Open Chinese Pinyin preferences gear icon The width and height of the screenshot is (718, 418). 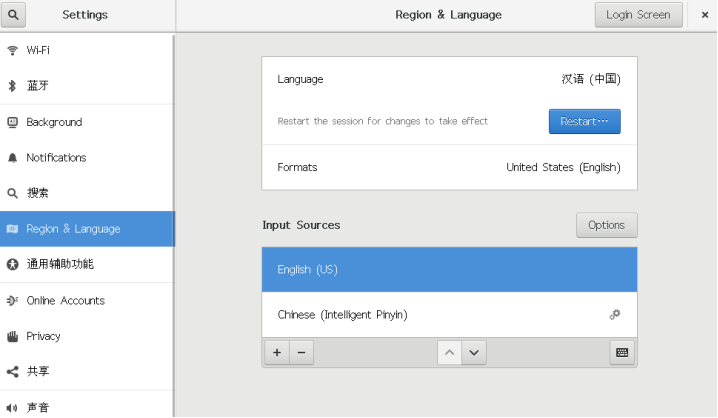click(615, 315)
